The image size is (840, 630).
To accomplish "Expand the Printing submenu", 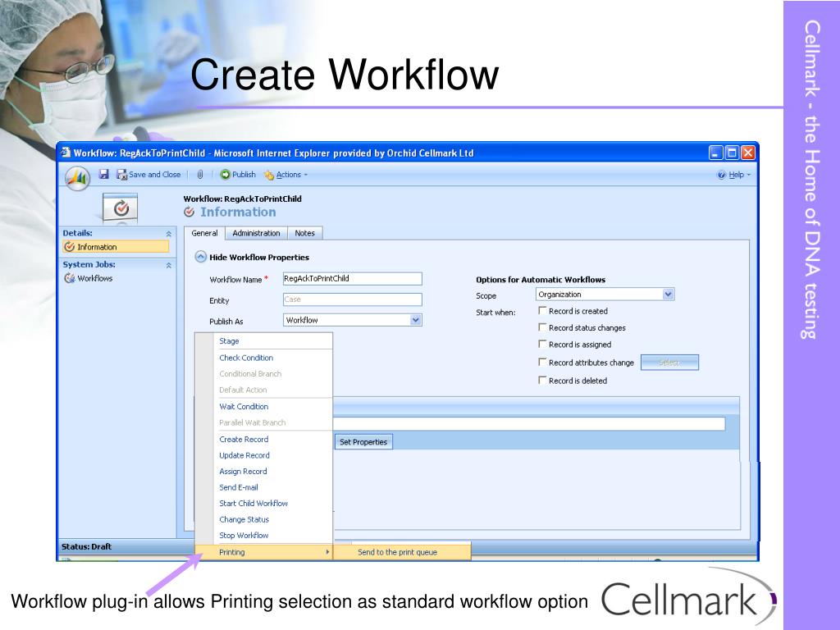I will [263, 552].
